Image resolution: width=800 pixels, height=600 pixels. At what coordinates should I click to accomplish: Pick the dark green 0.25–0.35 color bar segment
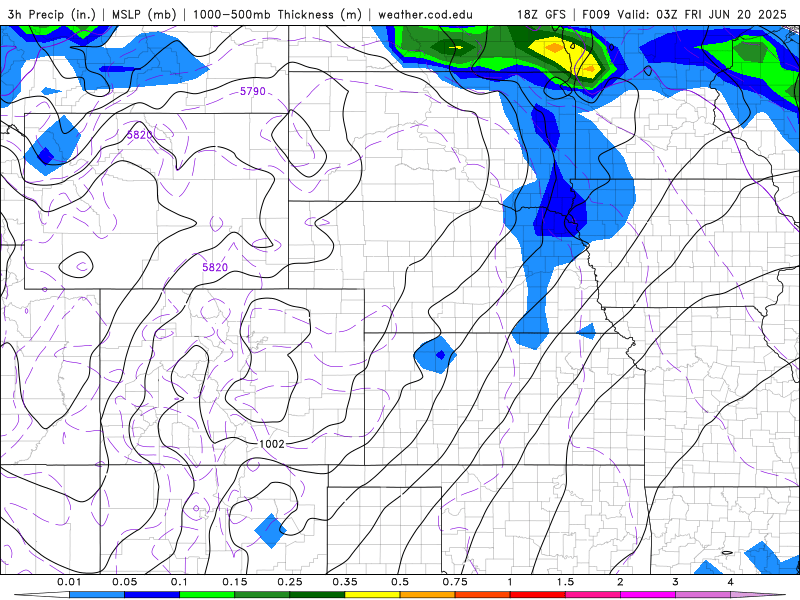click(x=317, y=595)
